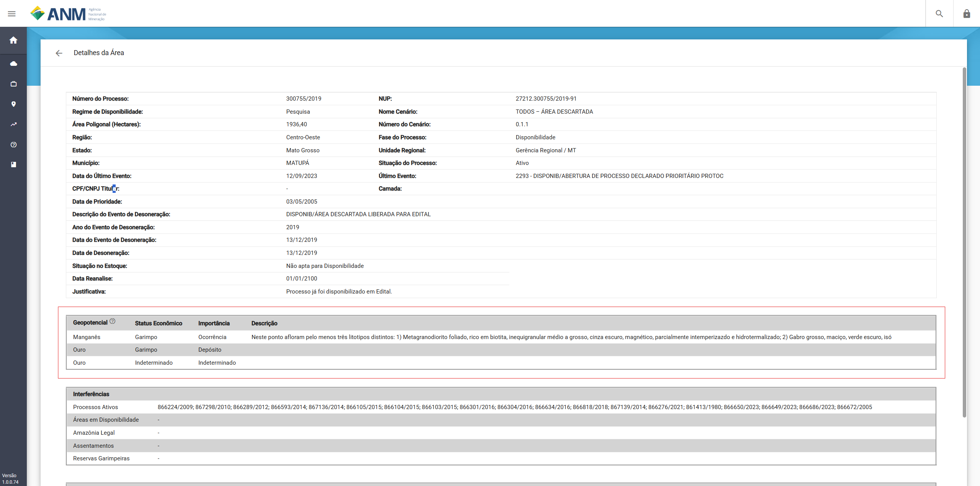Image resolution: width=980 pixels, height=486 pixels.
Task: Select the briefcase sidebar icon
Action: pyautogui.click(x=13, y=84)
